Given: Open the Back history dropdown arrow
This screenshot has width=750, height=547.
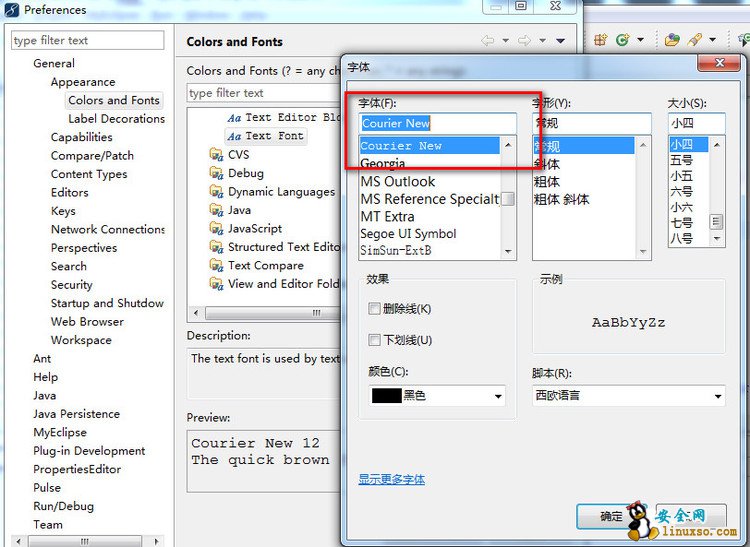Looking at the screenshot, I should 506,41.
